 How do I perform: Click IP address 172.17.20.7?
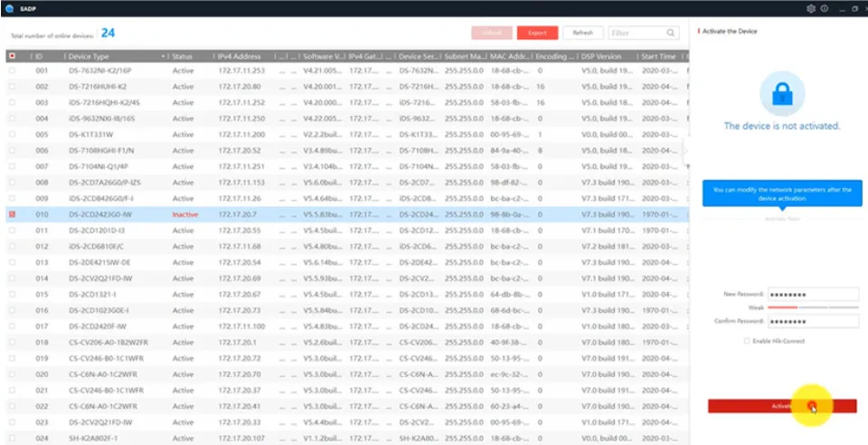coord(237,214)
